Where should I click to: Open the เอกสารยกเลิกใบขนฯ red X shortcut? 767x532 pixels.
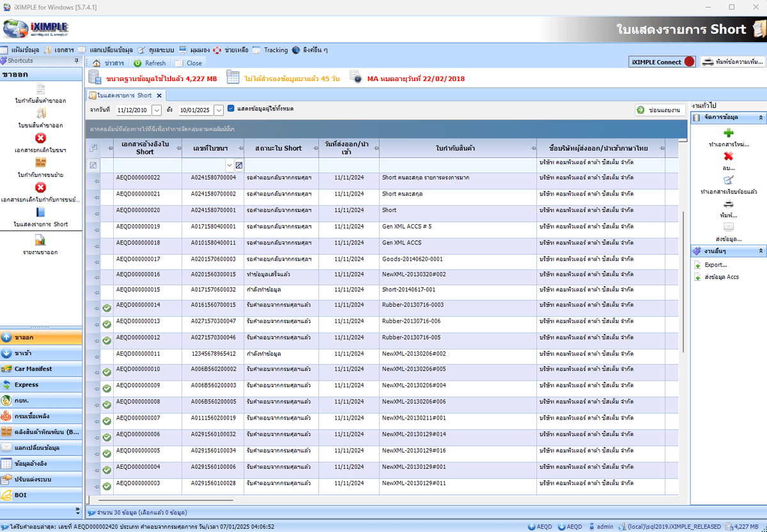pyautogui.click(x=41, y=137)
